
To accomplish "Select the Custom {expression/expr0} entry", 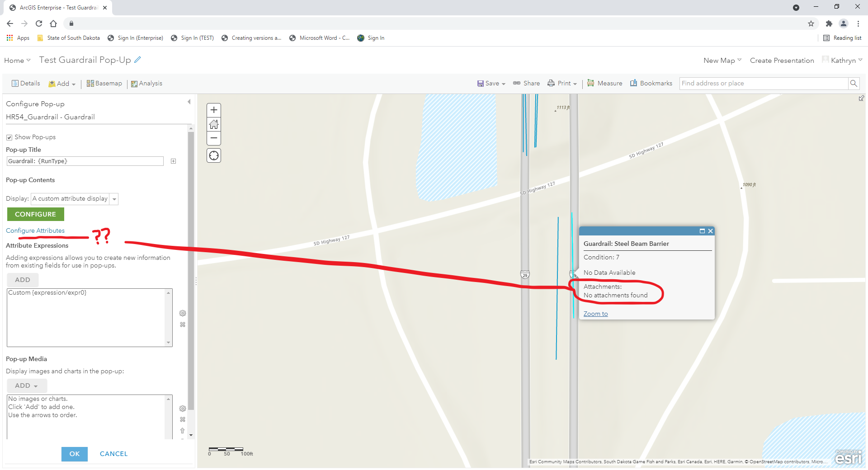I will 47,293.
